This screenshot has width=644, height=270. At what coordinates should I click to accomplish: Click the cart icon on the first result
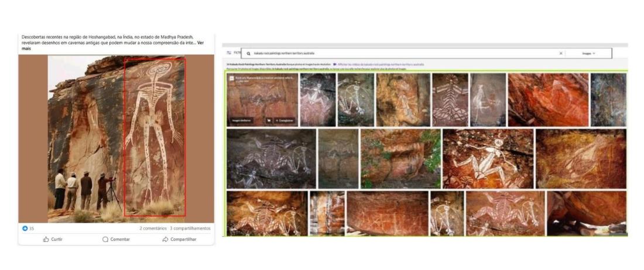coord(269,121)
